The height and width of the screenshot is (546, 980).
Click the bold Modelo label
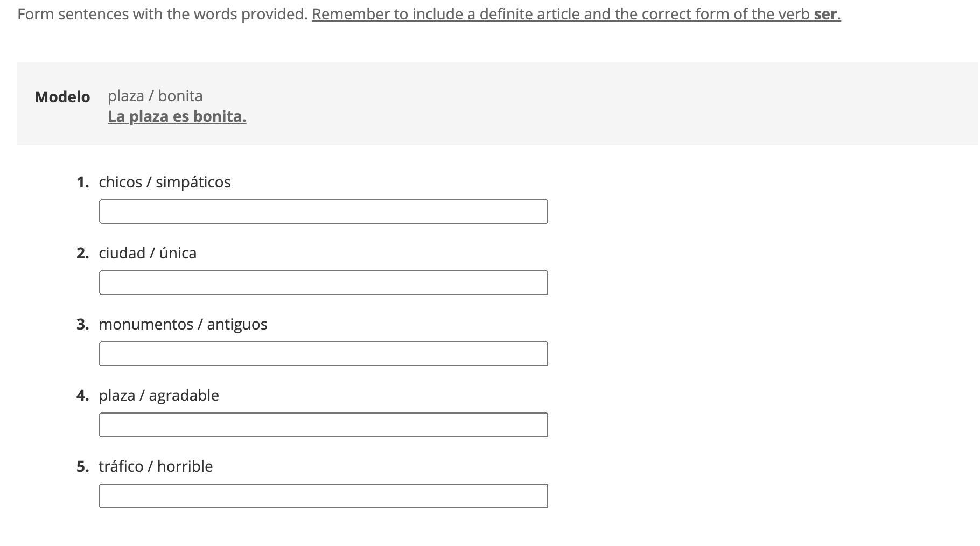[x=62, y=97]
